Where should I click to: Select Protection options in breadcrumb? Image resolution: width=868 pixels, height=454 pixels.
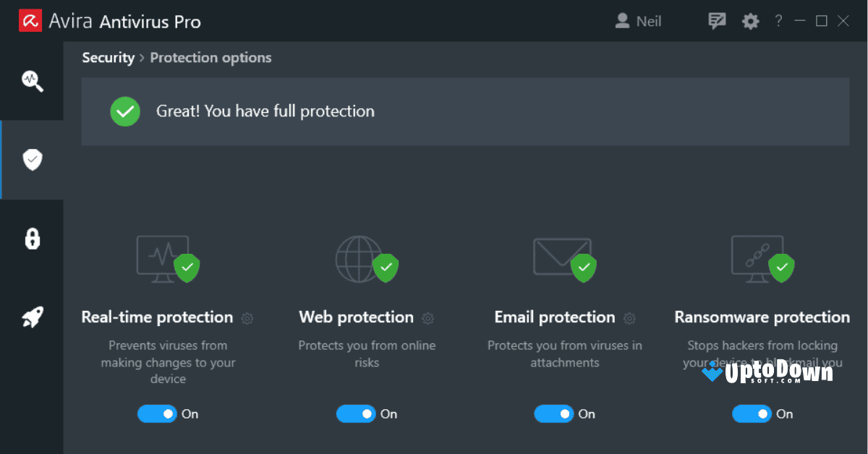(210, 57)
